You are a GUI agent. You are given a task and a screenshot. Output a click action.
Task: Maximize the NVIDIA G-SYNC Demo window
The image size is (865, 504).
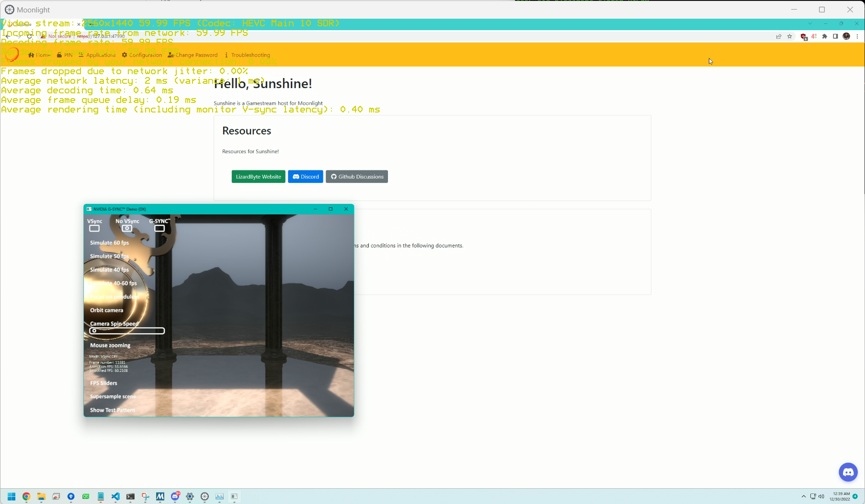[x=330, y=209]
